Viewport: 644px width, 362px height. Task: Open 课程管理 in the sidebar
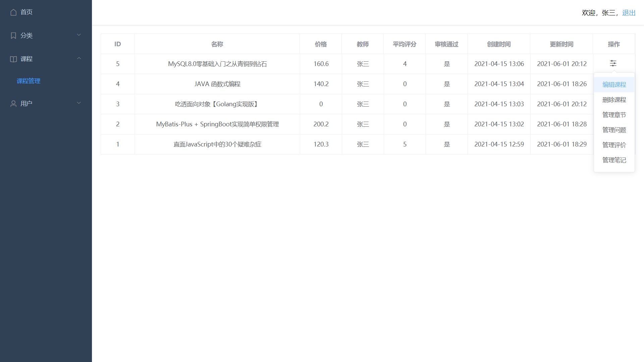(29, 81)
